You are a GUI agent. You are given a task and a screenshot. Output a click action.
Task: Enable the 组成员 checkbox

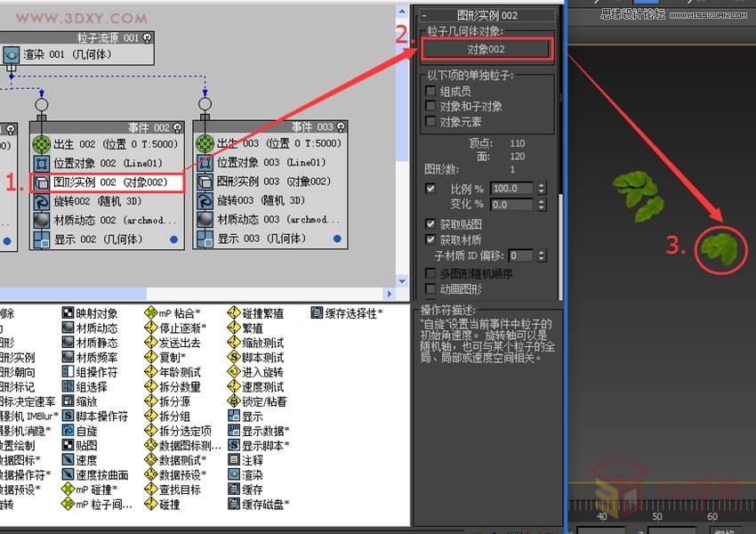pyautogui.click(x=431, y=91)
